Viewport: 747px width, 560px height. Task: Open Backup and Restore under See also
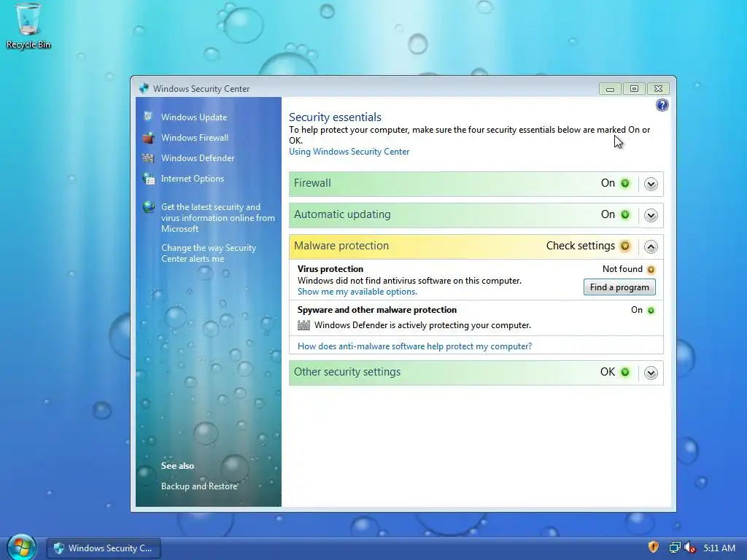(199, 486)
